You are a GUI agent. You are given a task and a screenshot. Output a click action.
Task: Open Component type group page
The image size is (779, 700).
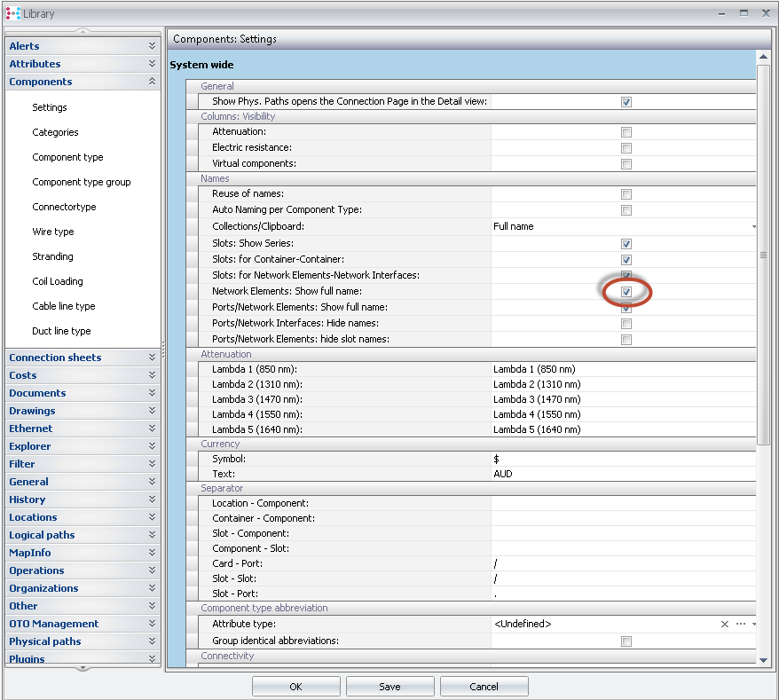pyautogui.click(x=82, y=182)
